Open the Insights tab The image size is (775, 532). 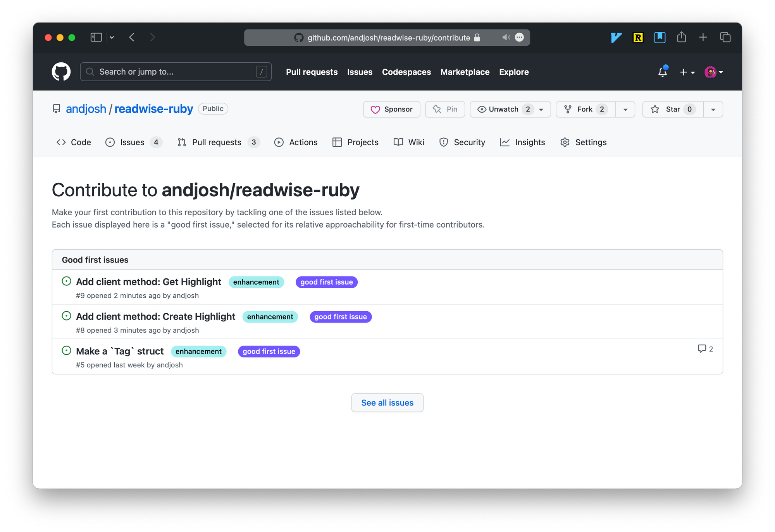click(x=522, y=142)
